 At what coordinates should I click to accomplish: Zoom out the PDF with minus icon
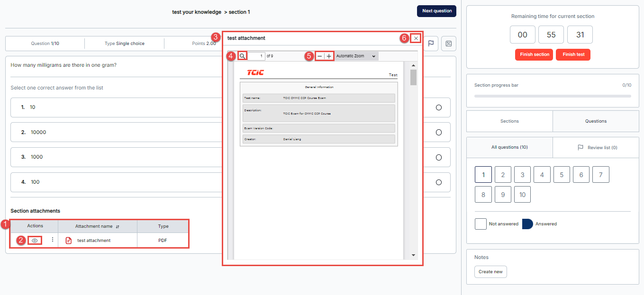pyautogui.click(x=320, y=56)
